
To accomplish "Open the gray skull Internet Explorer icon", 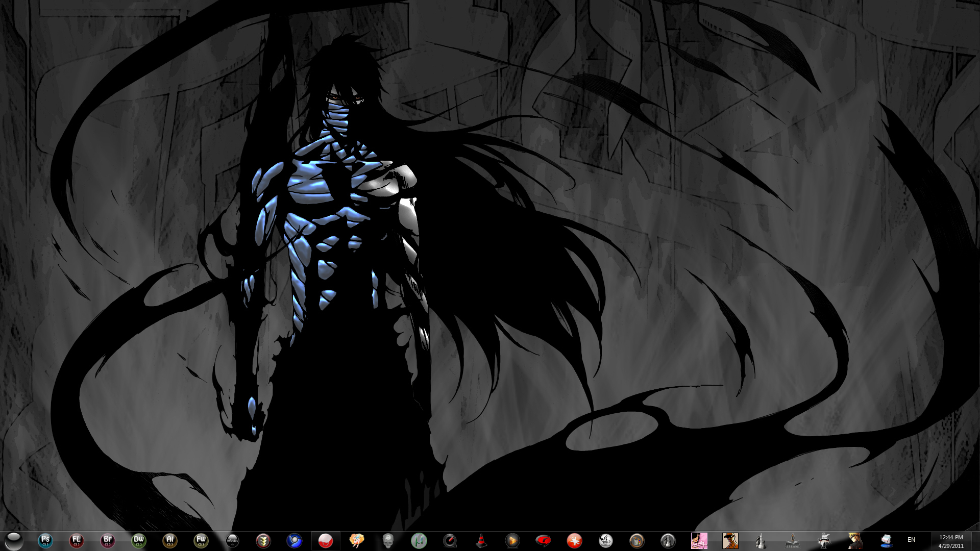I will tap(388, 540).
